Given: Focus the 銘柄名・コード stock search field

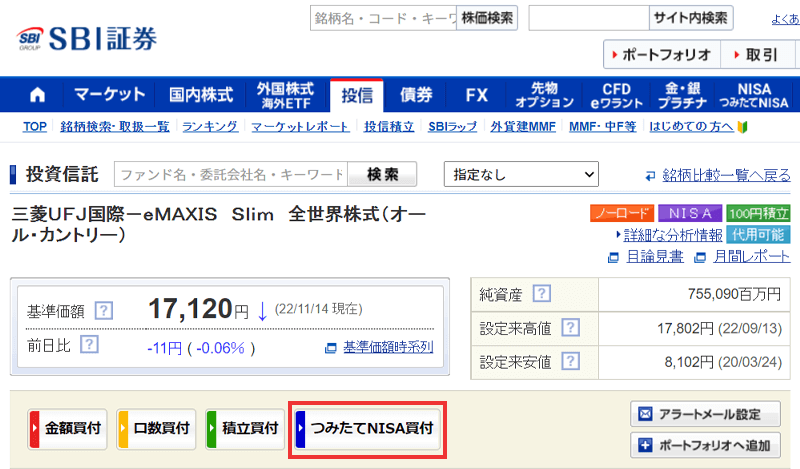Looking at the screenshot, I should 383,18.
